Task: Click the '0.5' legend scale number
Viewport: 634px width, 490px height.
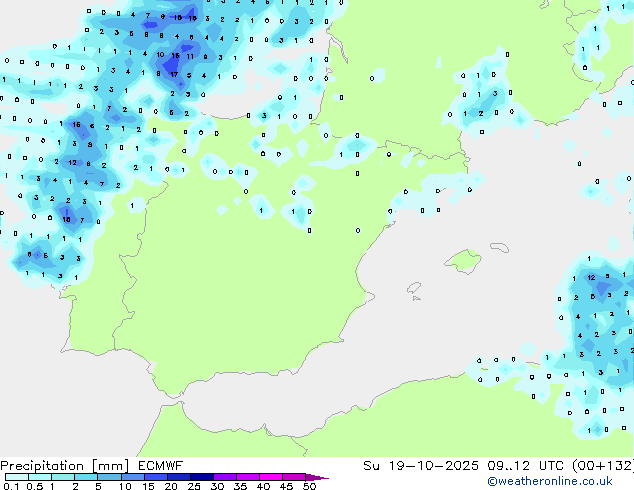Action: pyautogui.click(x=34, y=486)
